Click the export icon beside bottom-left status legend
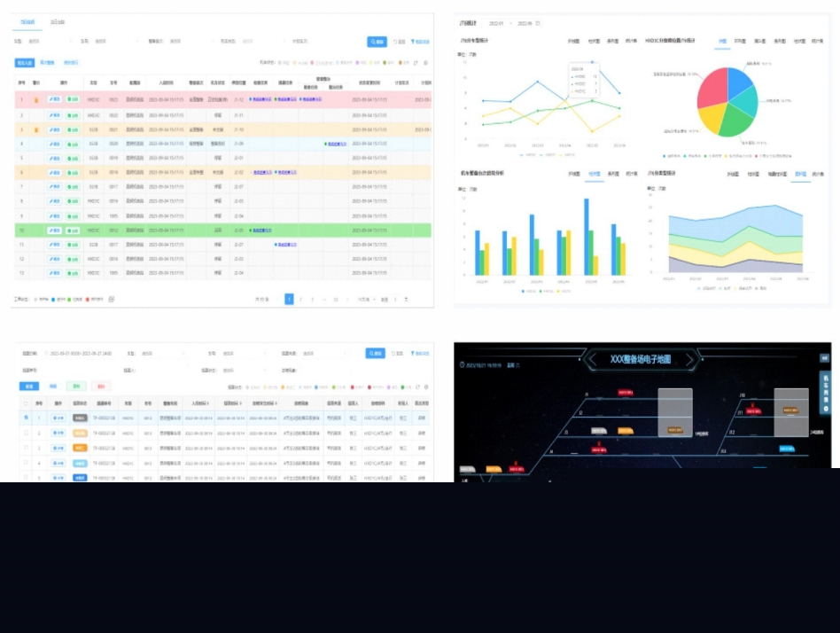Viewport: 840px width, 633px height. pos(112,300)
